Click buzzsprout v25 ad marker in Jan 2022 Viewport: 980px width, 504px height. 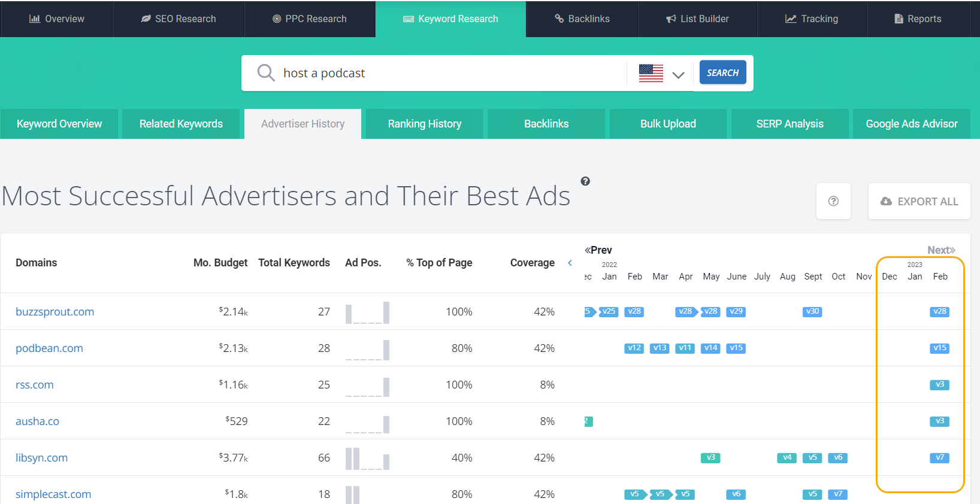point(609,311)
